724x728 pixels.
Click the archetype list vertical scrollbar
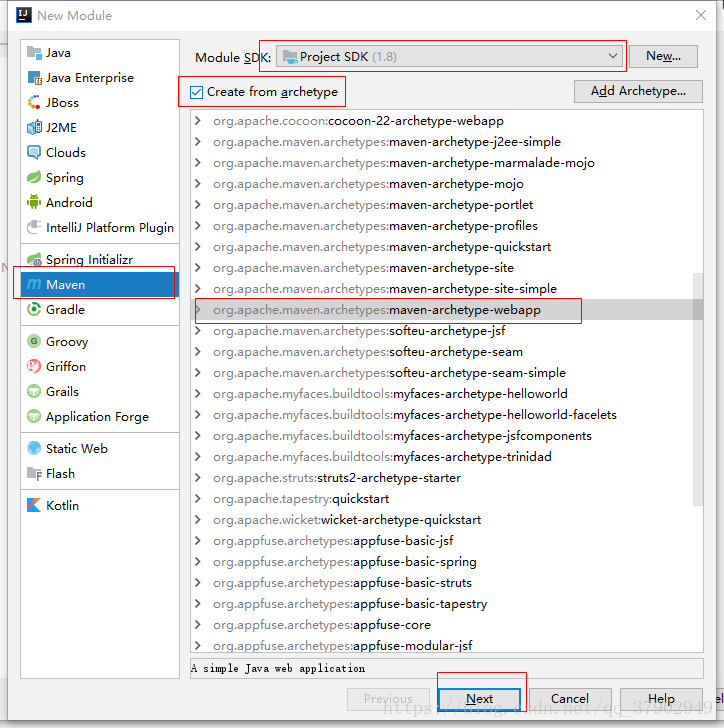698,389
